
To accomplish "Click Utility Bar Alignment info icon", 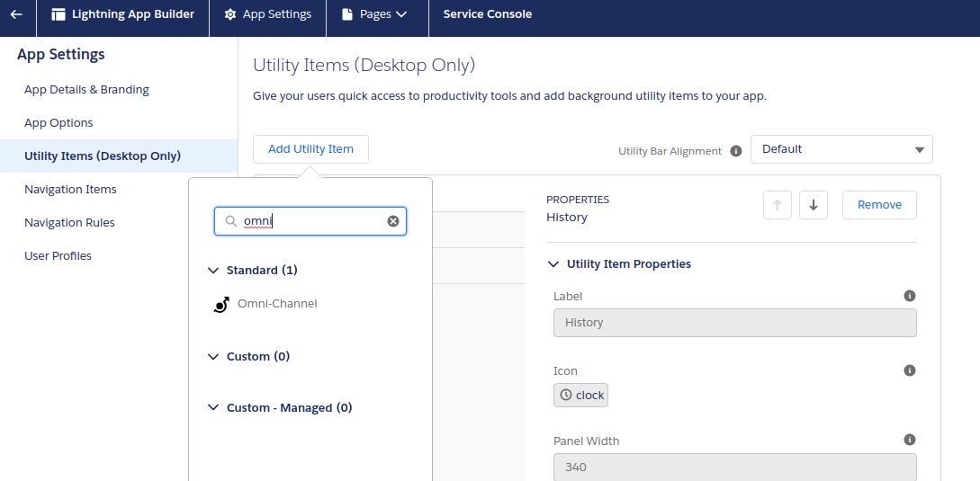I will click(736, 151).
